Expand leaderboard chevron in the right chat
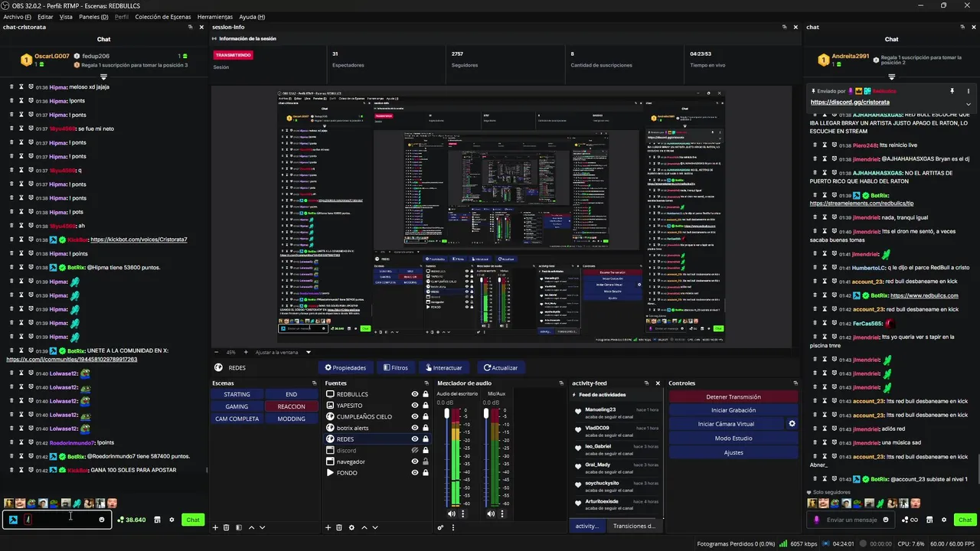The image size is (980, 551). (892, 77)
